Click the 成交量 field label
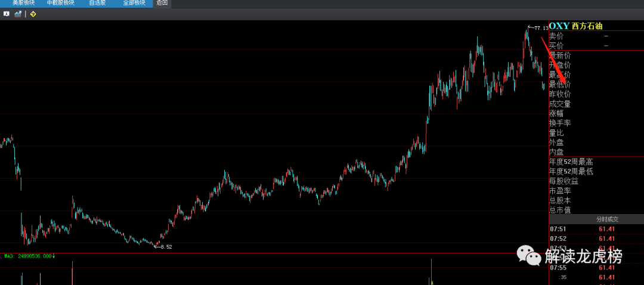 pyautogui.click(x=560, y=104)
